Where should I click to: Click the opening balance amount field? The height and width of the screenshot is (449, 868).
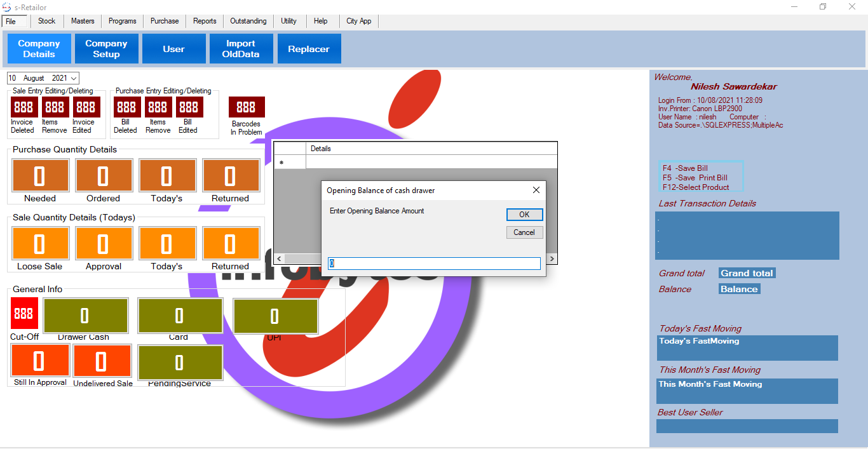click(x=434, y=264)
